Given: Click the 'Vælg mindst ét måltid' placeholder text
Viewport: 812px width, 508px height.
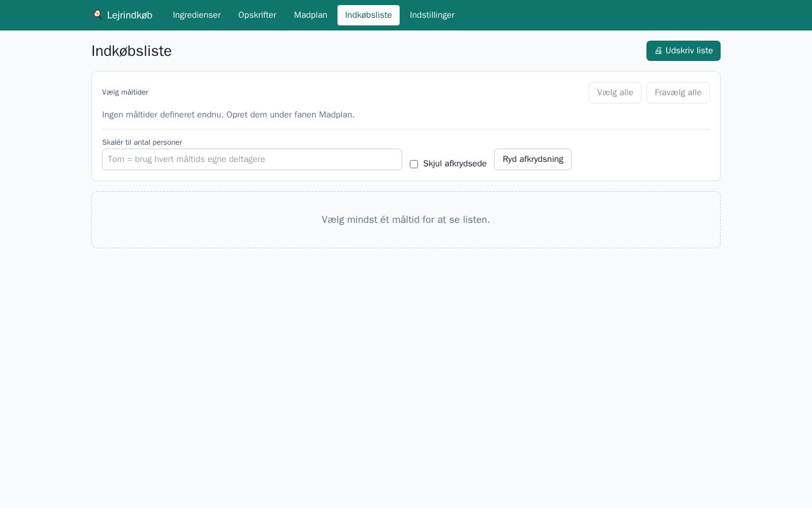Looking at the screenshot, I should point(406,220).
